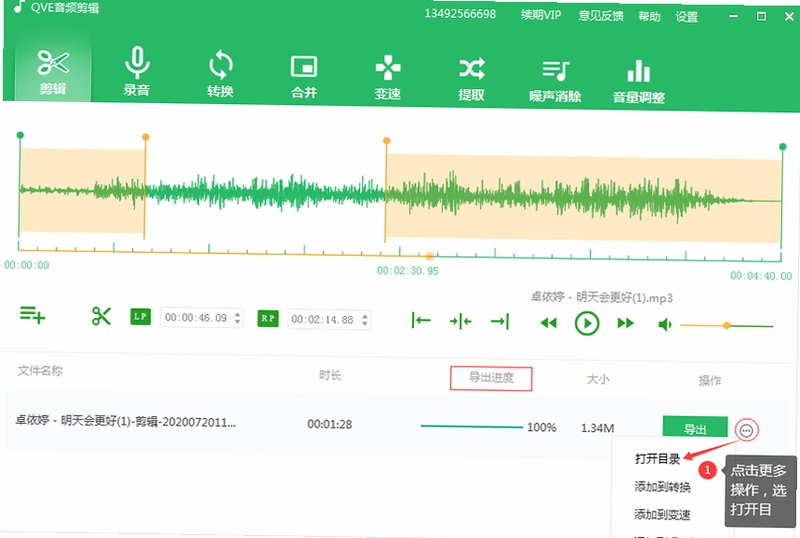Click the add-file list plus icon
The height and width of the screenshot is (538, 800).
pyautogui.click(x=33, y=314)
